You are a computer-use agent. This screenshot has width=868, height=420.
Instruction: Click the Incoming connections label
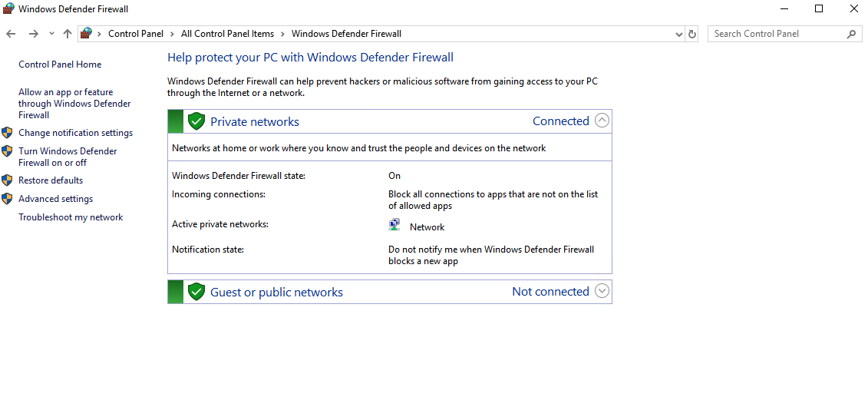(x=219, y=194)
